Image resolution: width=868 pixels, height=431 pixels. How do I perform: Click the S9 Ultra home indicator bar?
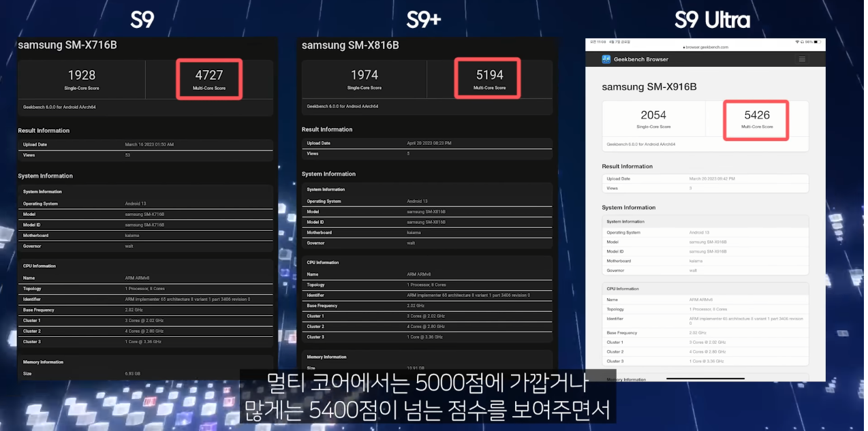coord(705,378)
